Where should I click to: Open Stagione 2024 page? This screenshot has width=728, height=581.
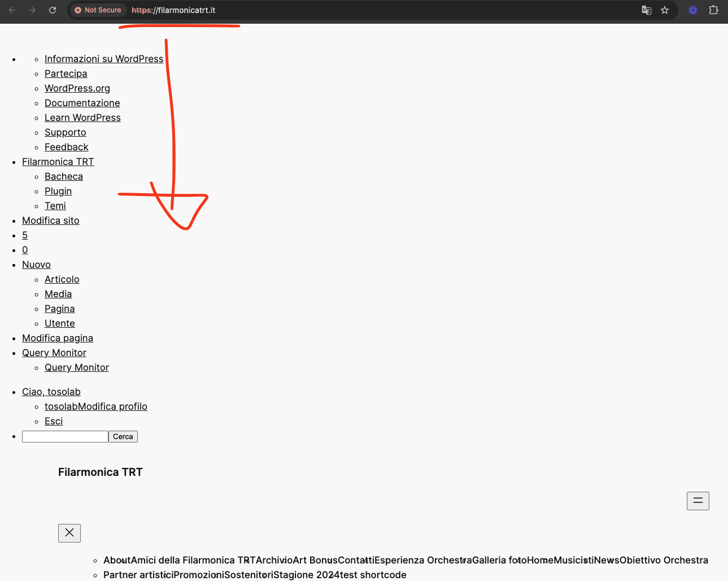[306, 575]
